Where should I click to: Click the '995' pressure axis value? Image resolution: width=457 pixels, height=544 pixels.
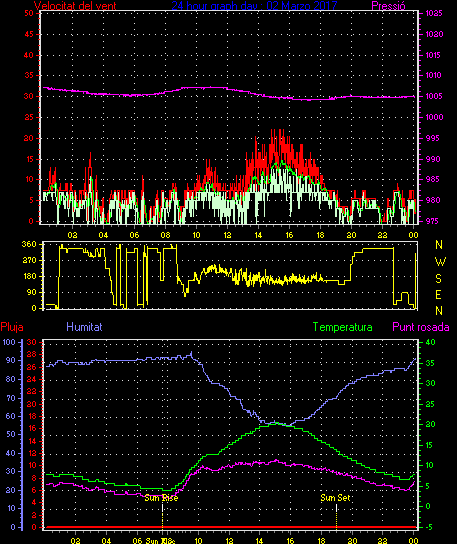point(433,138)
